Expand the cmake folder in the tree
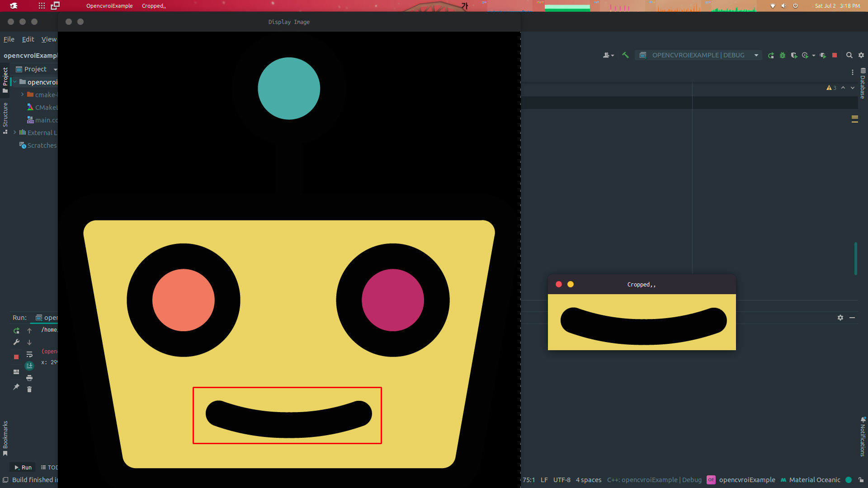 [x=22, y=94]
